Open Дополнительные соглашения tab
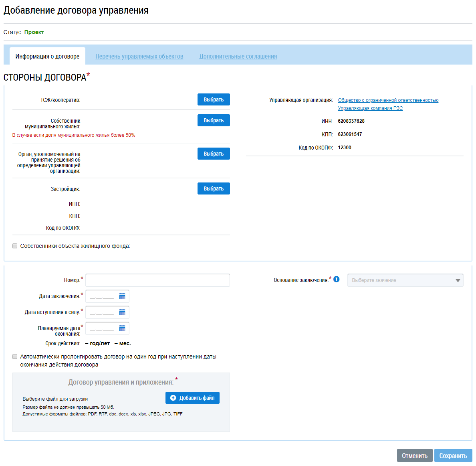Viewport: 476px width, 466px height. tap(238, 57)
